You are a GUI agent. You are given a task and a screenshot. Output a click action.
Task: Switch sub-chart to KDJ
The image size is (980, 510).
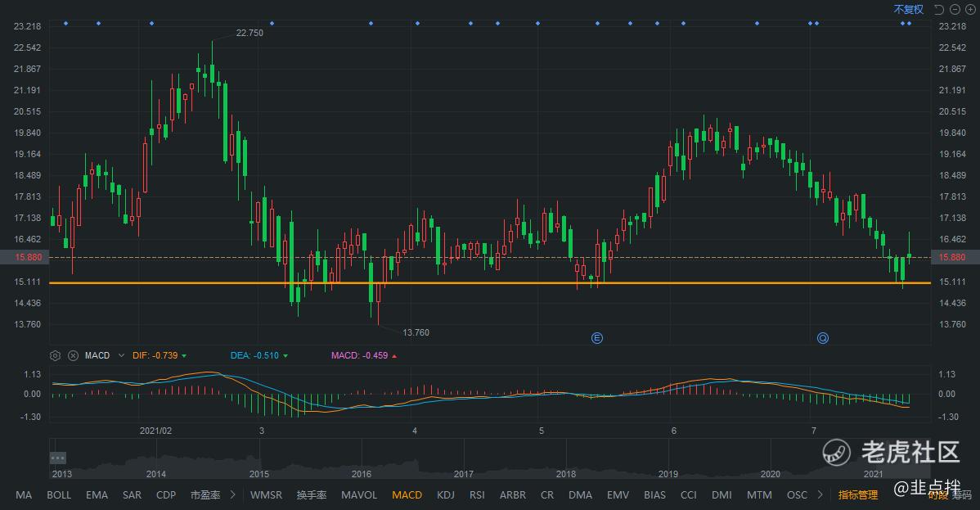(x=446, y=495)
